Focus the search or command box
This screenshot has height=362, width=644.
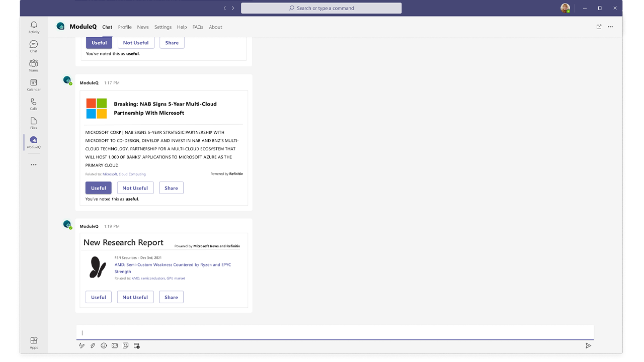321,8
